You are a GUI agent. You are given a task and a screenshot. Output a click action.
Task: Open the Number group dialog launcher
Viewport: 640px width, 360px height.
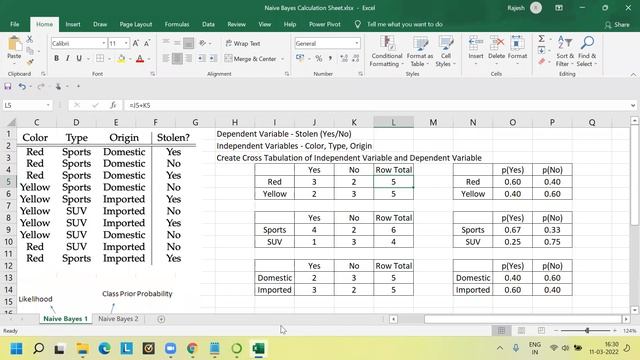pos(360,74)
